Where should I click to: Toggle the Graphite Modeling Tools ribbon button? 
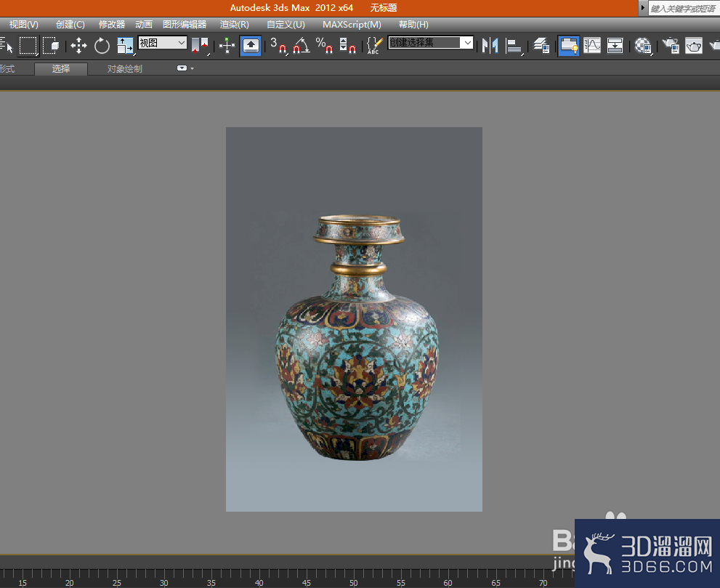(568, 46)
